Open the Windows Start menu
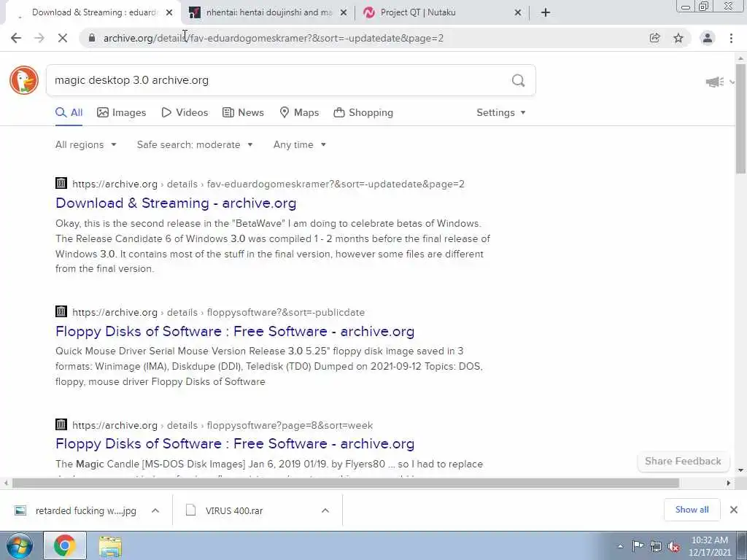This screenshot has width=747, height=560. pos(20,545)
